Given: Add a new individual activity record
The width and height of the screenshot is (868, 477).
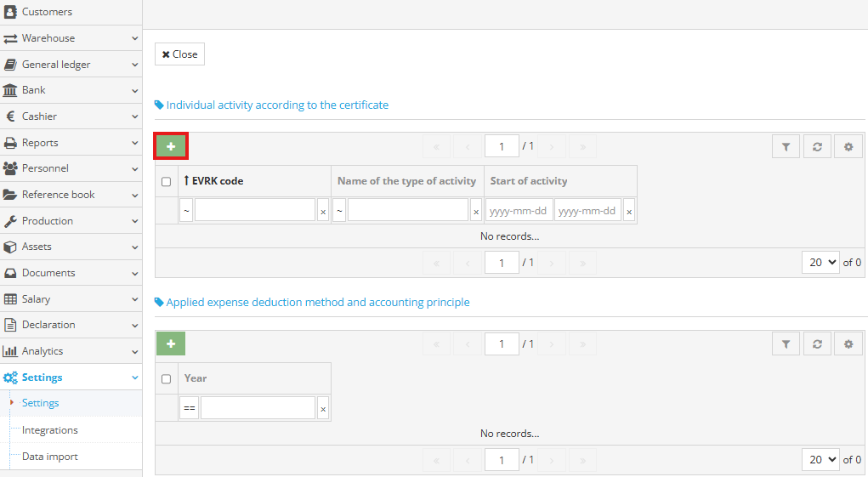Looking at the screenshot, I should [x=171, y=146].
